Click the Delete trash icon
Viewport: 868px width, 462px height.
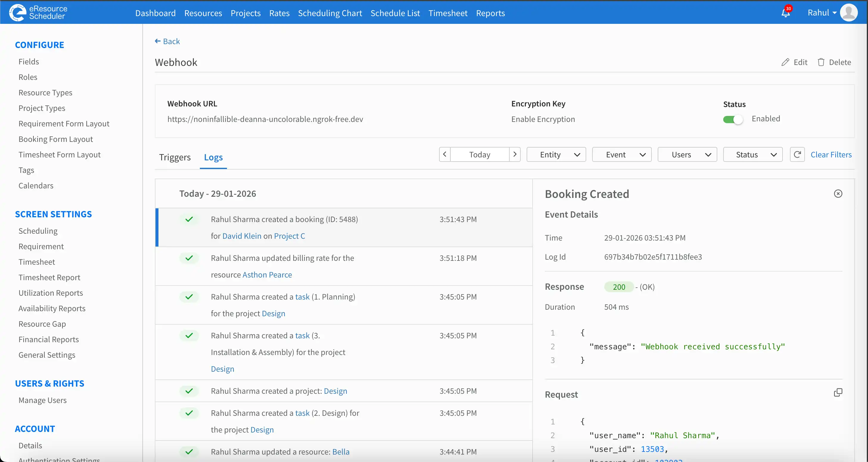[821, 62]
